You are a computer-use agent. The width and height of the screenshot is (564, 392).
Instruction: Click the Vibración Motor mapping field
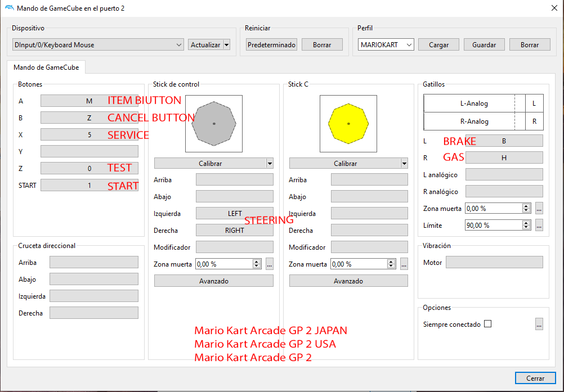tap(494, 262)
